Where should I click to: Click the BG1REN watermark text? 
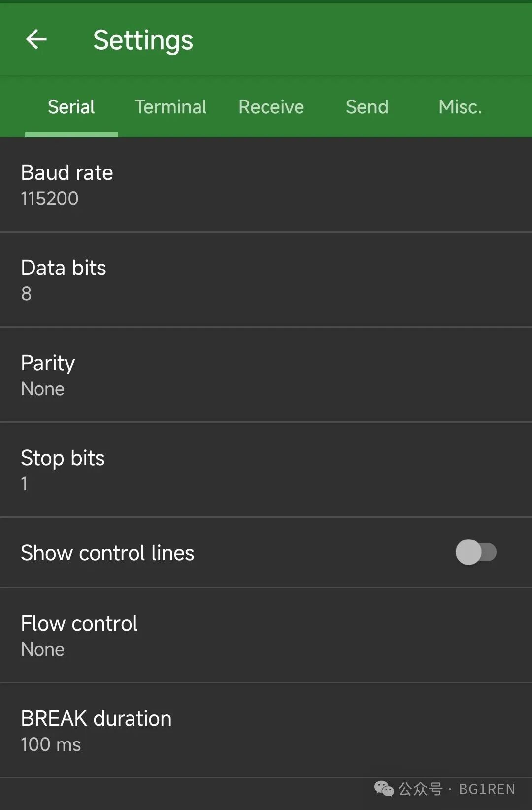coord(487,789)
